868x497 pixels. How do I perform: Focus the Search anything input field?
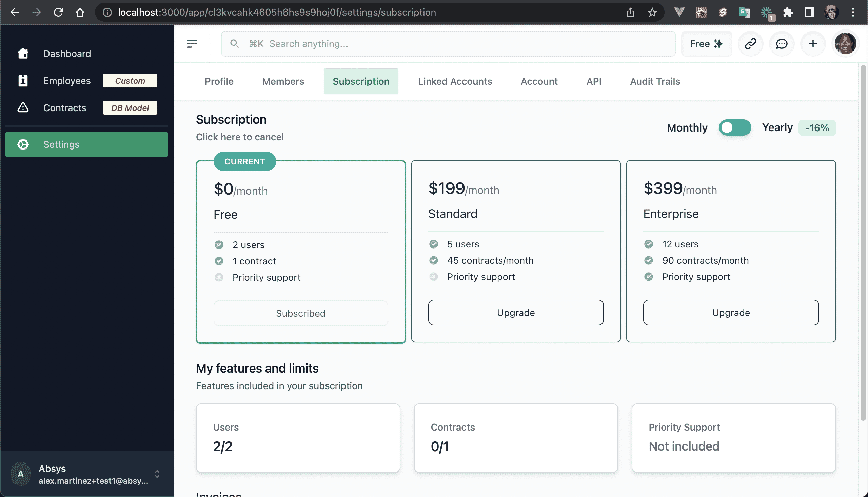click(448, 44)
